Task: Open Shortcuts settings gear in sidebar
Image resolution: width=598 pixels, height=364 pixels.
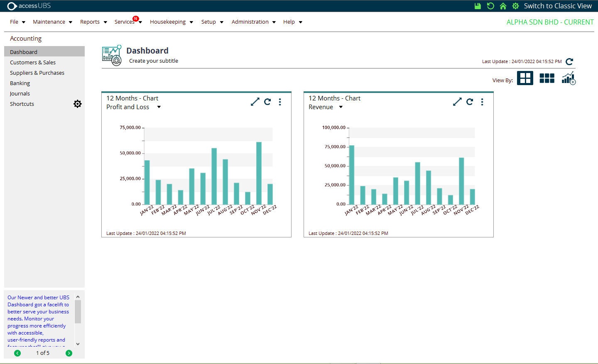Action: tap(78, 104)
